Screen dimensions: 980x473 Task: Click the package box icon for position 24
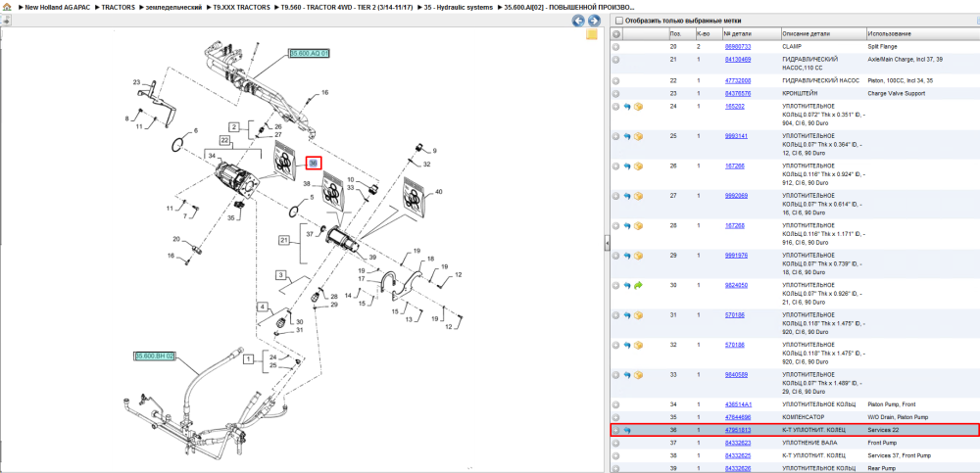pos(638,107)
